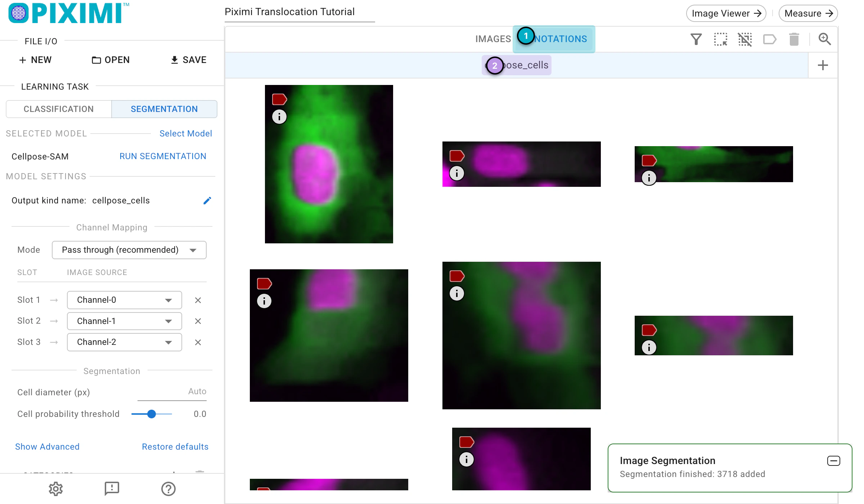Click the Open file button
The image size is (864, 504).
point(111,60)
